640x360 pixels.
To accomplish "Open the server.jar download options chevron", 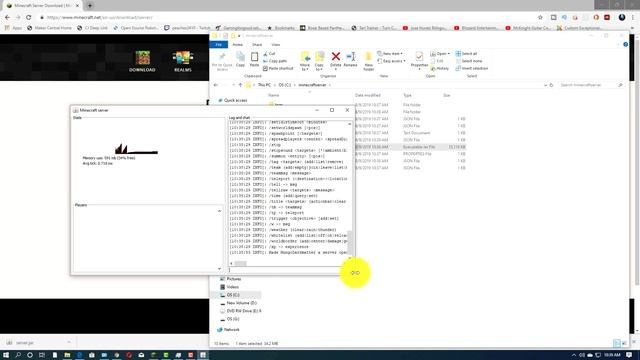I will point(69,342).
